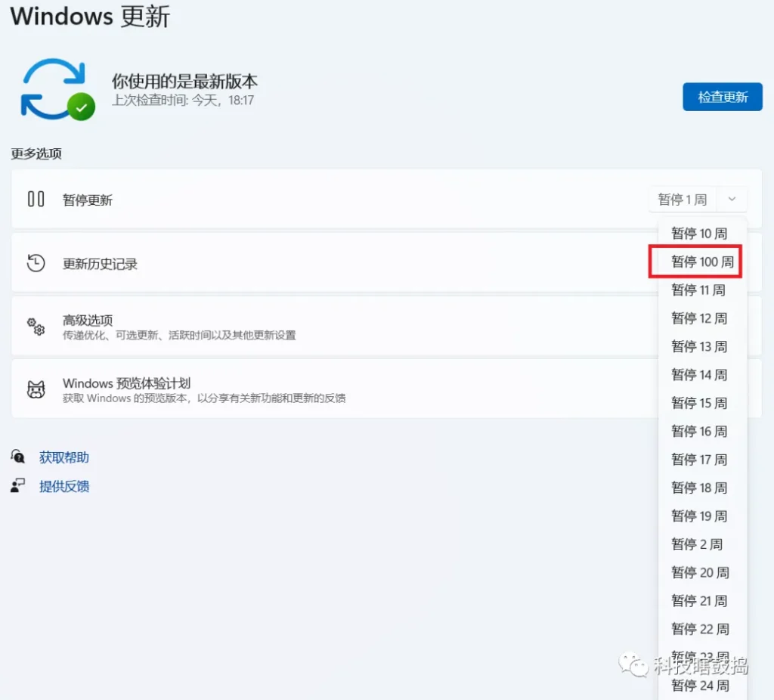774x700 pixels.
Task: Select 暂停 15 周 option
Action: (699, 403)
